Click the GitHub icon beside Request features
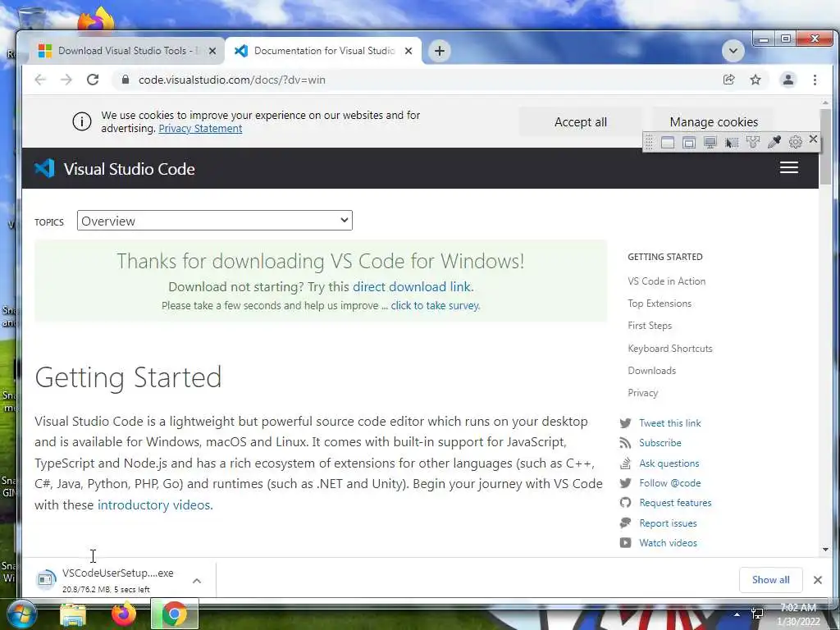Image resolution: width=840 pixels, height=630 pixels. pos(625,503)
